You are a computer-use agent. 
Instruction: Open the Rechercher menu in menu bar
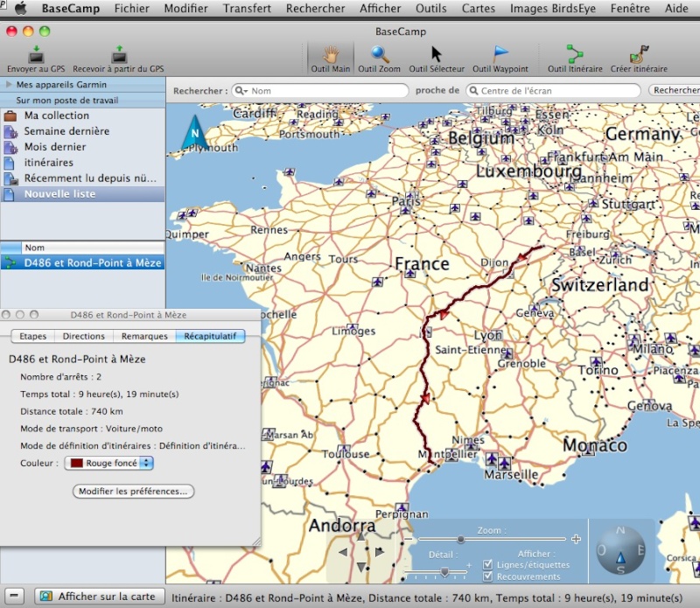coord(315,8)
